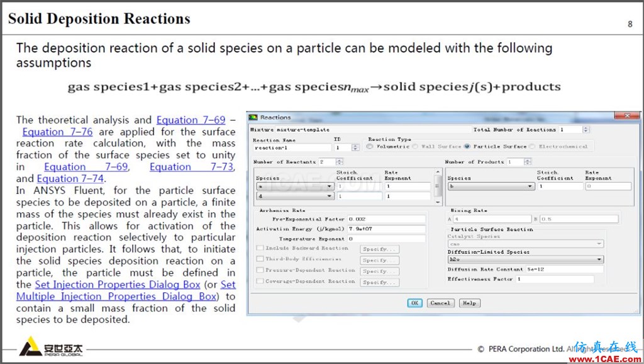The height and width of the screenshot is (364, 644).
Task: Open the product species dropdown showing b
Action: pos(491,186)
